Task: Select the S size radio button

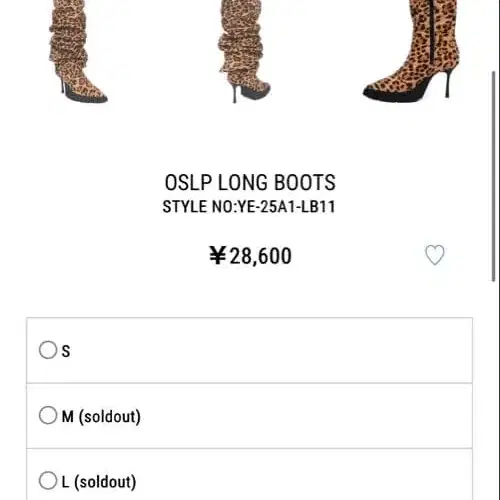Action: click(x=48, y=350)
